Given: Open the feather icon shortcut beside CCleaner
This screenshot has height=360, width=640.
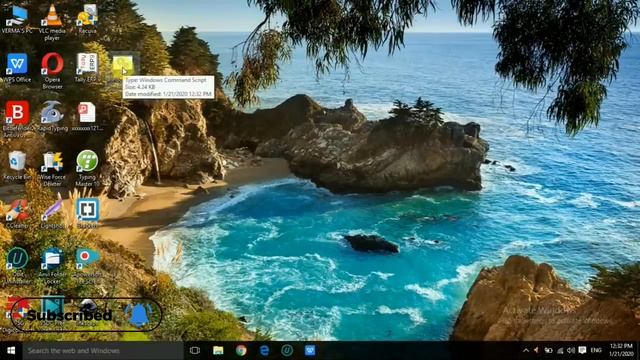Looking at the screenshot, I should tap(52, 213).
